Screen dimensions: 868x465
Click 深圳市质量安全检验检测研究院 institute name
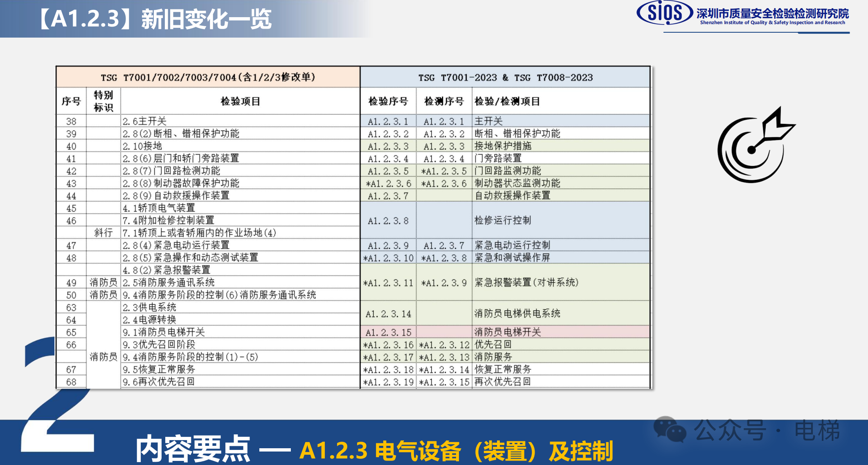pos(772,13)
